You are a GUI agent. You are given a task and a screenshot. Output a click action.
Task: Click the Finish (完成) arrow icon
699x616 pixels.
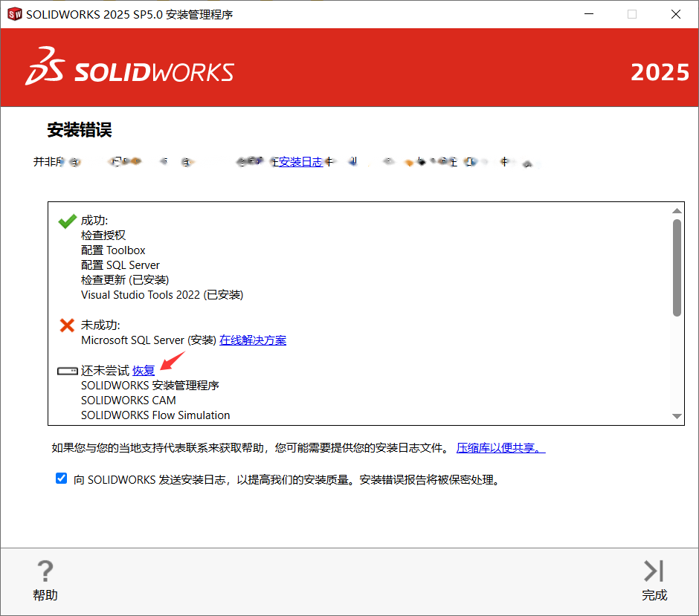point(654,571)
